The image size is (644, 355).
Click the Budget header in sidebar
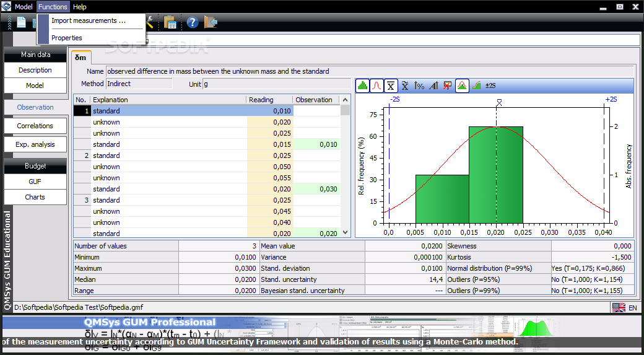pos(35,166)
